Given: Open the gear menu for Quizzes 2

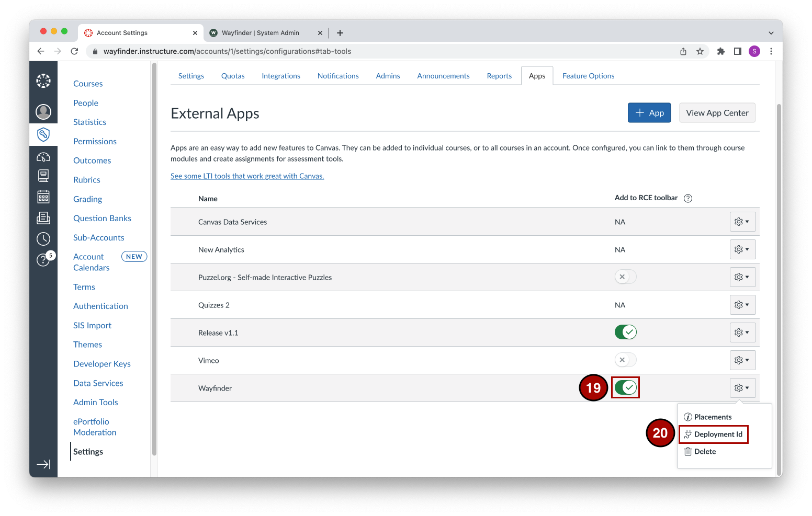Looking at the screenshot, I should pos(742,305).
